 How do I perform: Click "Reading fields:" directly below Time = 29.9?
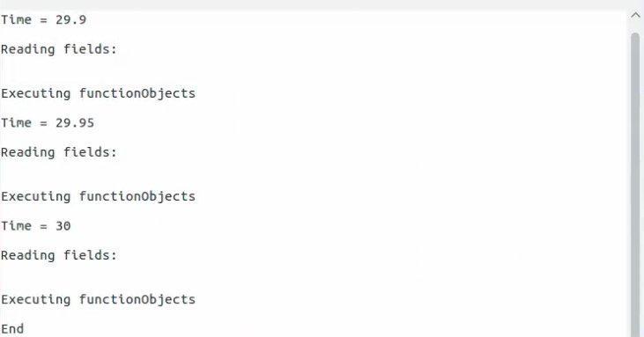(x=59, y=49)
